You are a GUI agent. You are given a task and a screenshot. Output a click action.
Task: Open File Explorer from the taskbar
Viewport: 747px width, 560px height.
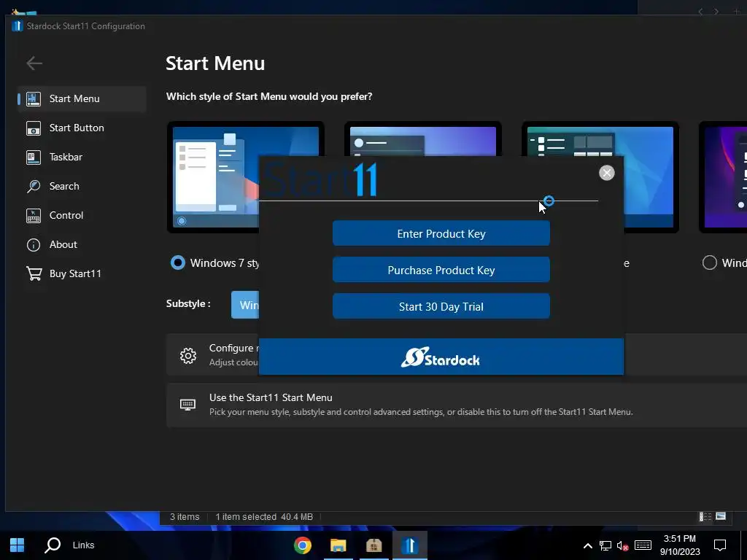click(338, 545)
